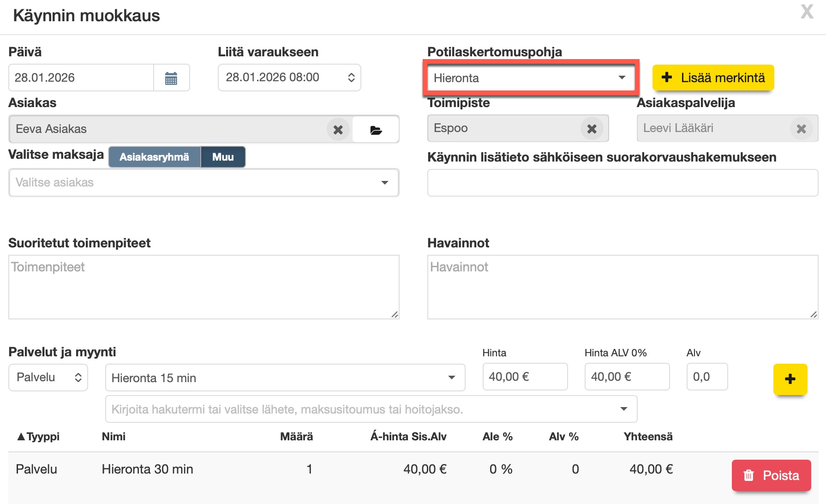Delete the Hieronta 30 min row with Poista
This screenshot has width=826, height=504.
[771, 475]
